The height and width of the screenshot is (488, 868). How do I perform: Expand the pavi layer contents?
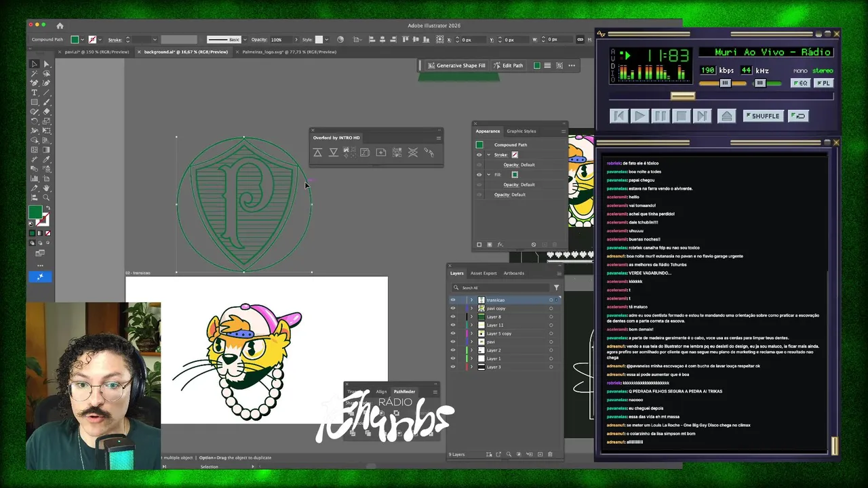472,342
